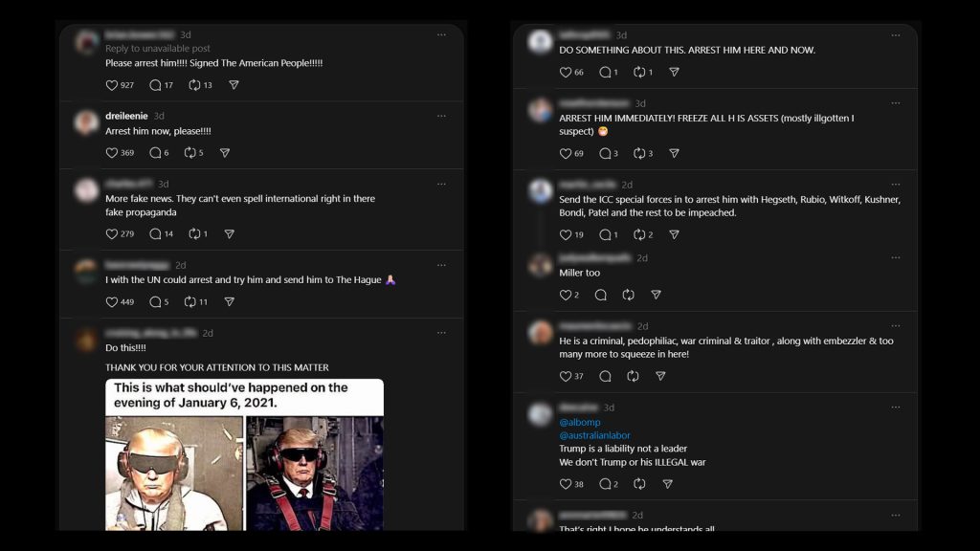Reply to the "Trump is a liability" comment
Screen dimensions: 980x551
pyautogui.click(x=604, y=484)
